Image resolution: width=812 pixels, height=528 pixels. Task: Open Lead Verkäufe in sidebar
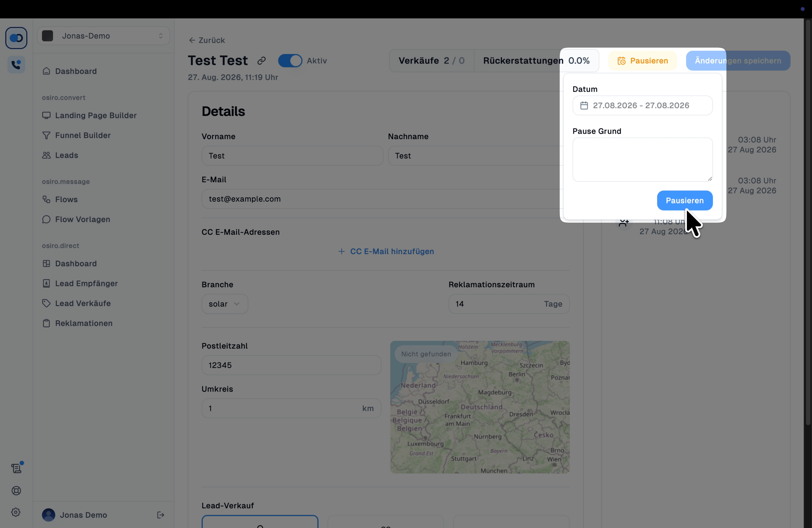pos(83,303)
